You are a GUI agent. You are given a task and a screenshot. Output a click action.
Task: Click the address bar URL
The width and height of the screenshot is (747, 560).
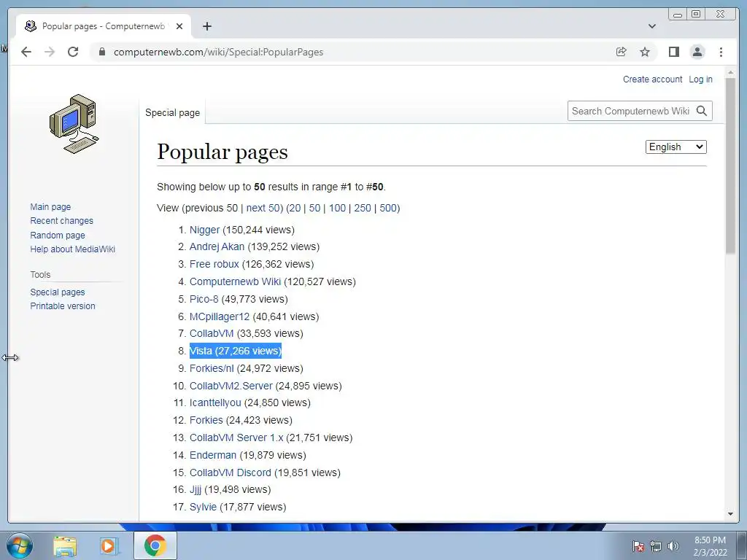point(218,52)
